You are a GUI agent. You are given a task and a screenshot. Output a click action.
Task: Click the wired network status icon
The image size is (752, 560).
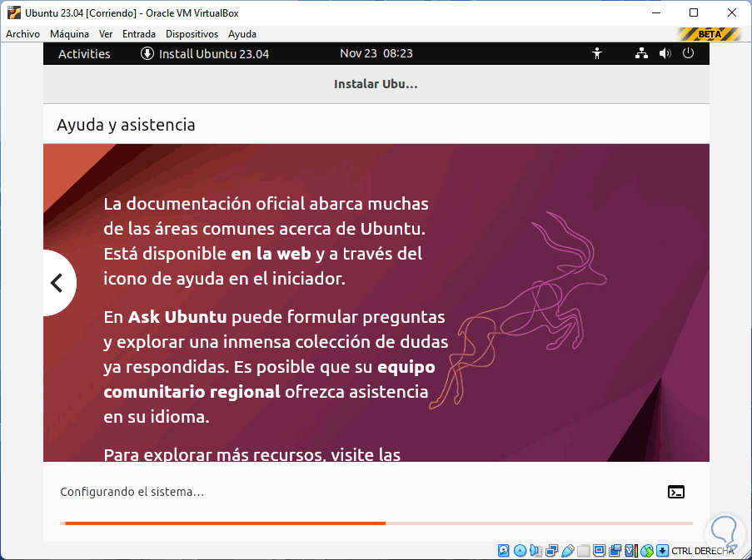click(642, 53)
